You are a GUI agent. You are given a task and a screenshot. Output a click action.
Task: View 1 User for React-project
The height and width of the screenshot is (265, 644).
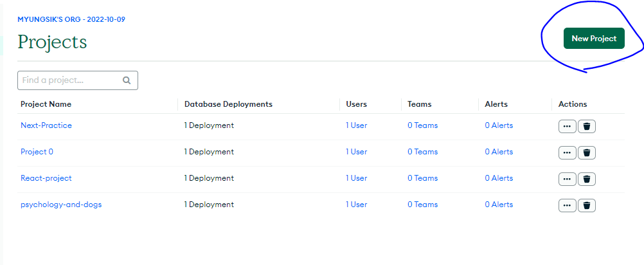coord(356,178)
